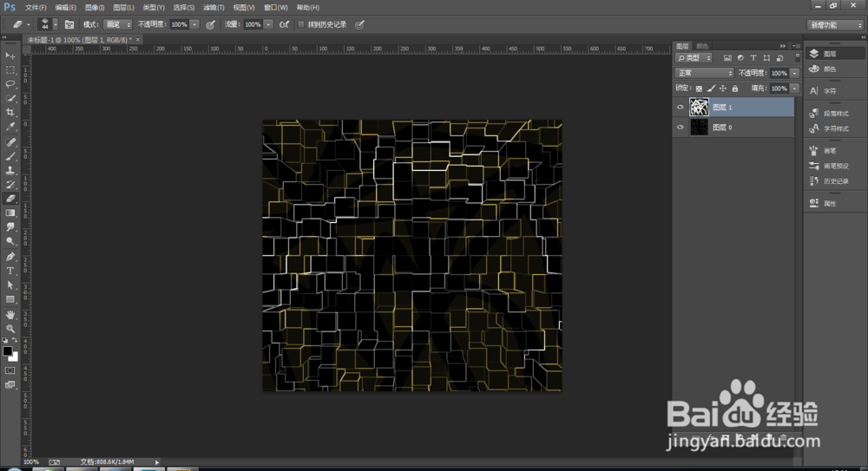Toggle pressure for opacity icon
The height and width of the screenshot is (471, 868).
coord(210,24)
